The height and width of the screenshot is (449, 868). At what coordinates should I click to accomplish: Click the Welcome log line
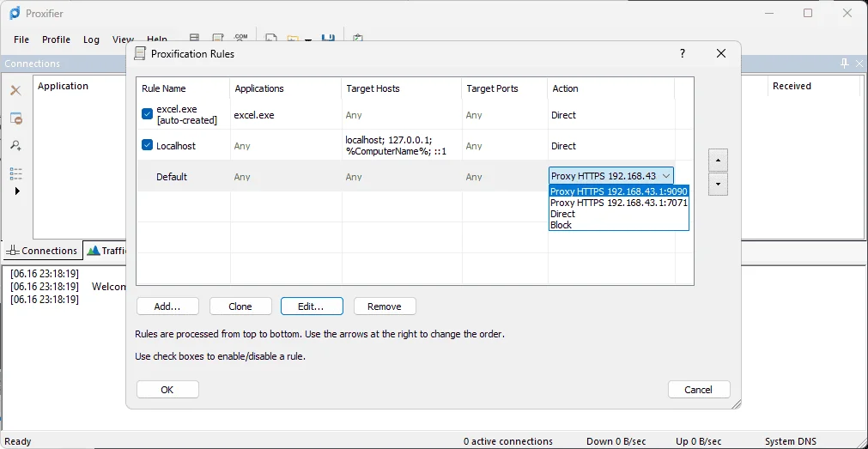pyautogui.click(x=70, y=287)
